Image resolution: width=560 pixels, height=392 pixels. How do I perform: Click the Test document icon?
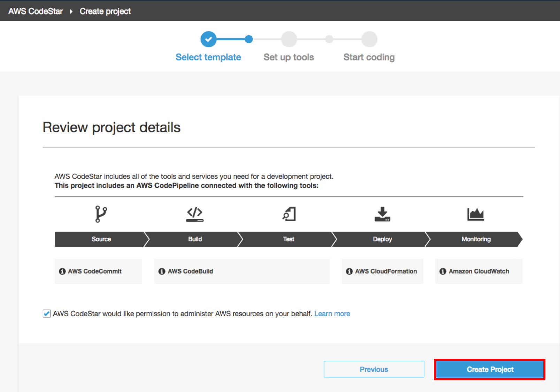(289, 214)
